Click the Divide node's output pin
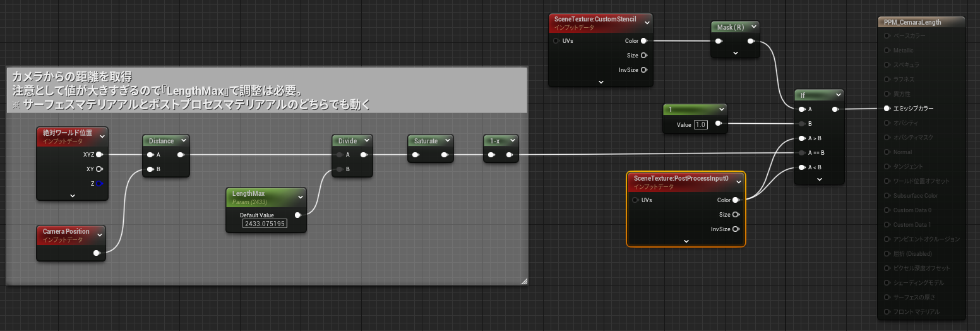980x331 pixels. tap(364, 154)
